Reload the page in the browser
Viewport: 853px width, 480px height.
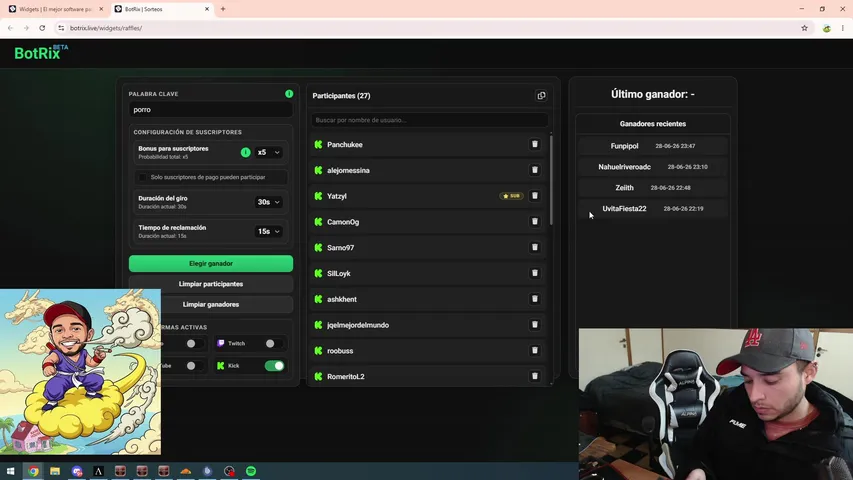click(42, 28)
